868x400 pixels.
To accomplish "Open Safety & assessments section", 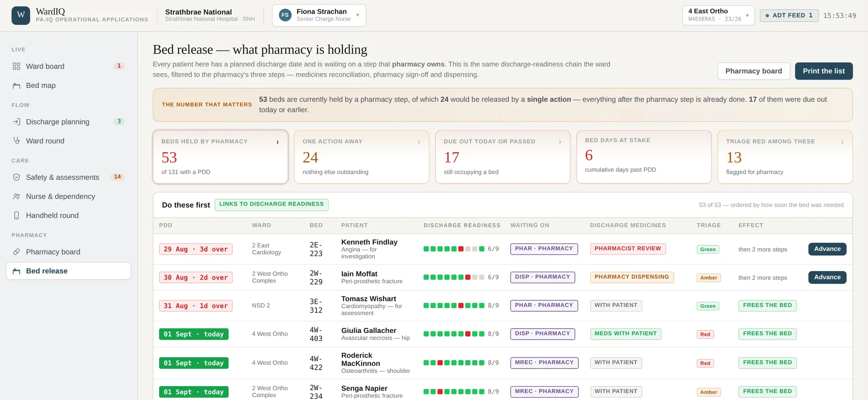I will 69,178.
